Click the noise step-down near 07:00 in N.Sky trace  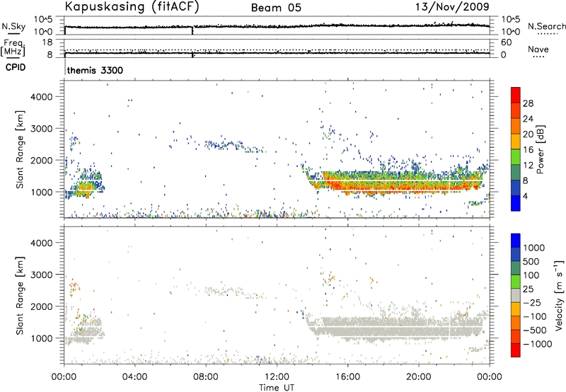(x=192, y=30)
